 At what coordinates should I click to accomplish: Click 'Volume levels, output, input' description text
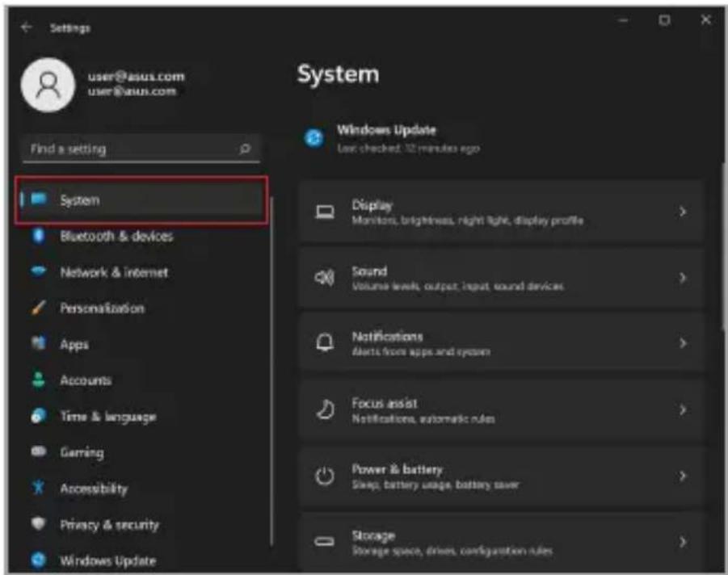point(458,287)
